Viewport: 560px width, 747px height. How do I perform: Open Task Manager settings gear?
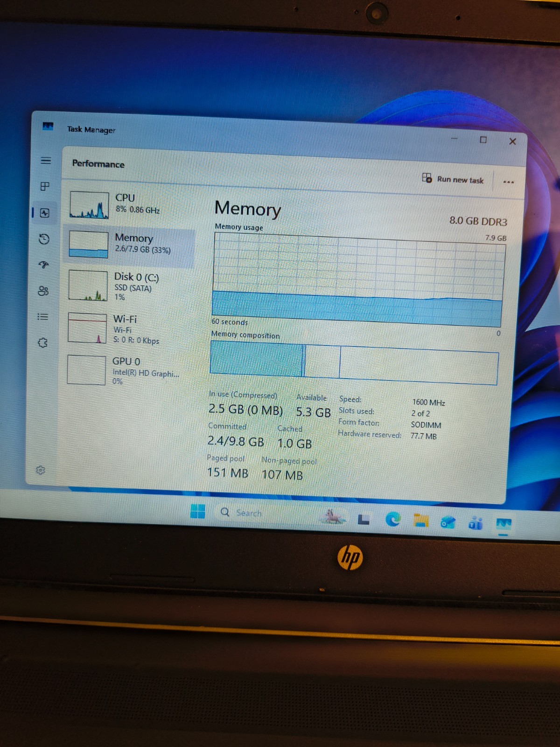(41, 470)
